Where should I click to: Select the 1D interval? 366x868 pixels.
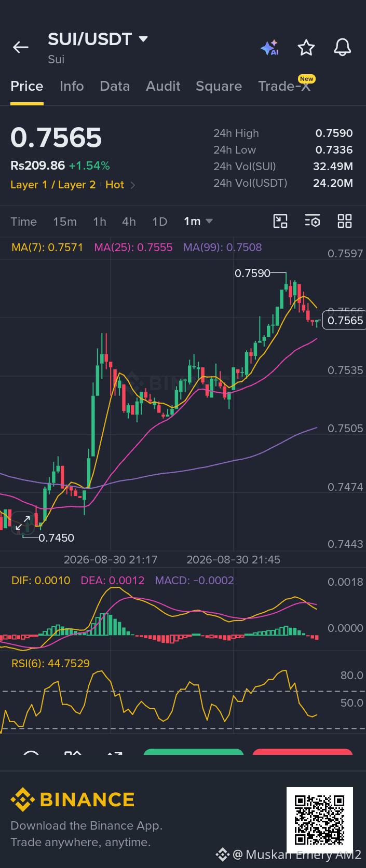click(159, 222)
